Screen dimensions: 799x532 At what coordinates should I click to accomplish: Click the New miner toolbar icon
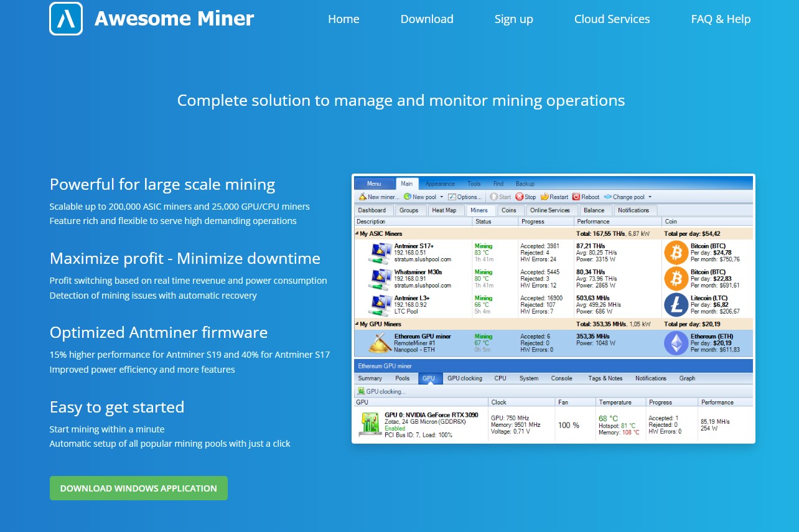[362, 197]
